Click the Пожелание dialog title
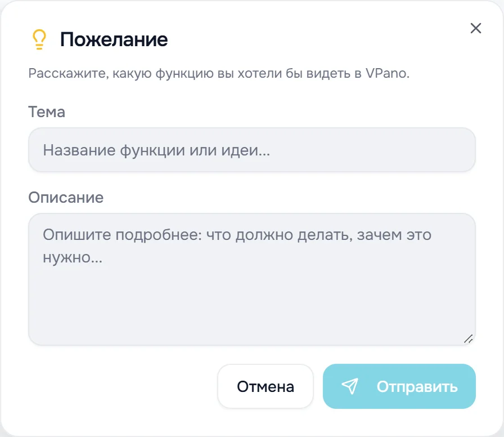 point(114,39)
